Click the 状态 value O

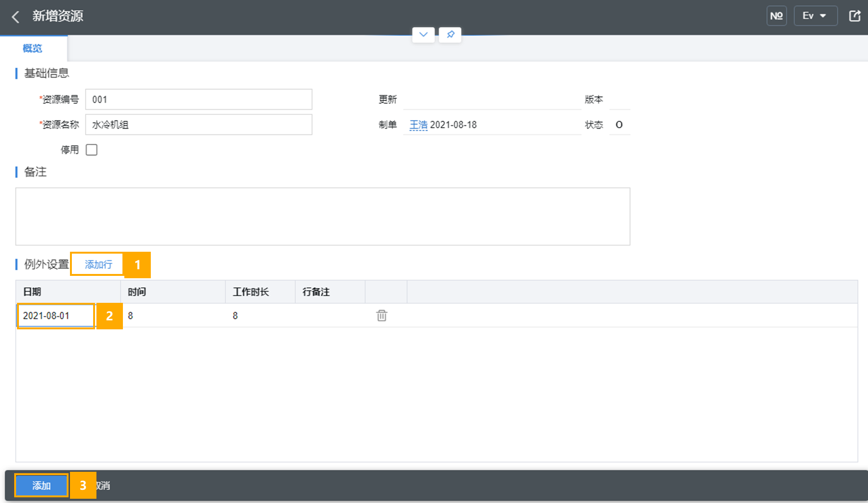[619, 125]
